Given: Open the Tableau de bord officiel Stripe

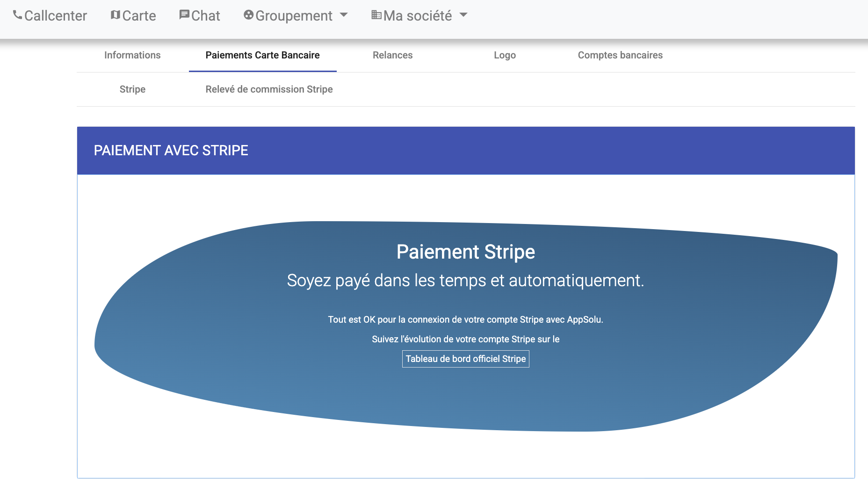Looking at the screenshot, I should click(x=465, y=359).
